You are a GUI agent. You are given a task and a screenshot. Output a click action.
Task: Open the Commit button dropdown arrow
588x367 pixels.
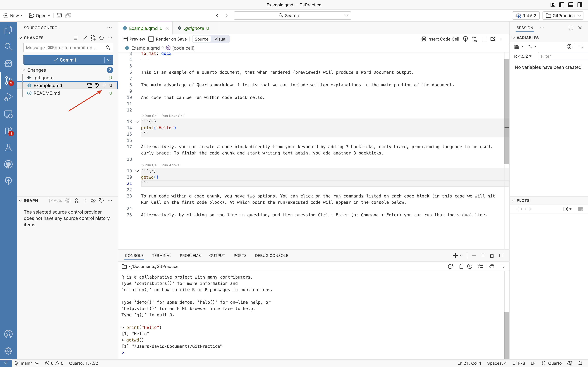[x=109, y=60]
